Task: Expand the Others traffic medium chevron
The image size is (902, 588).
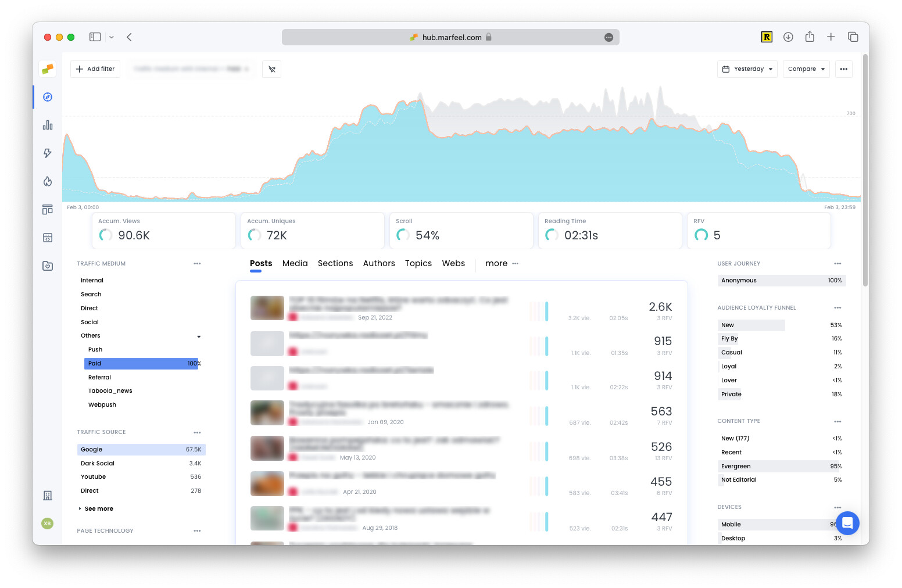Action: pyautogui.click(x=199, y=336)
